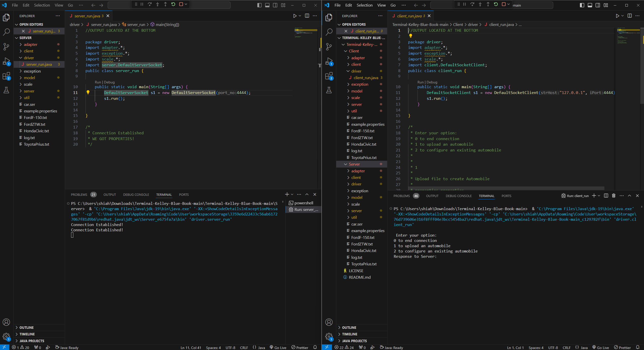Image resolution: width=644 pixels, height=350 pixels.
Task: Open Source Control view in left window
Action: 6,46
